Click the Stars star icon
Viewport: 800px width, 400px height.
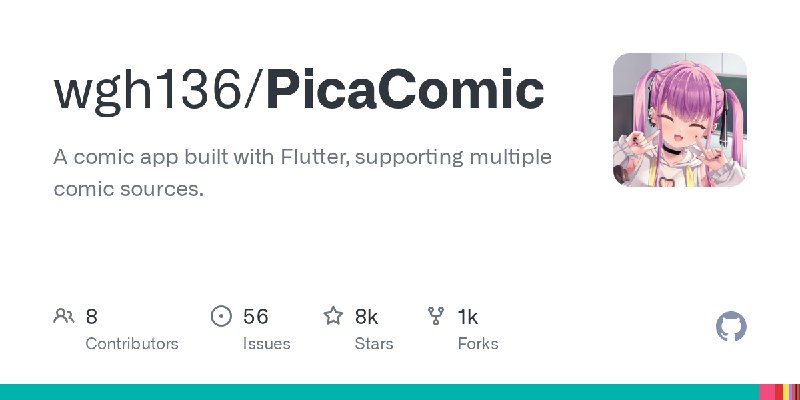[333, 317]
